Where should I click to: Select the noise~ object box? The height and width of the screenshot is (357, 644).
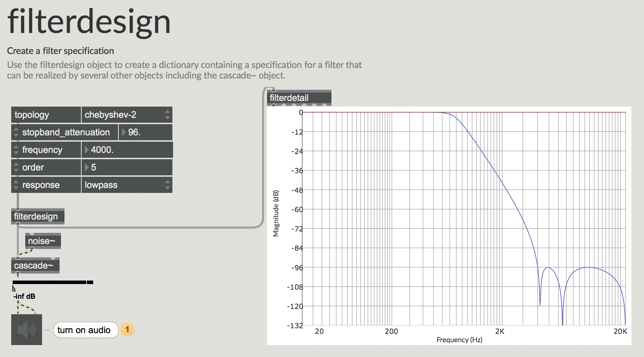click(43, 241)
